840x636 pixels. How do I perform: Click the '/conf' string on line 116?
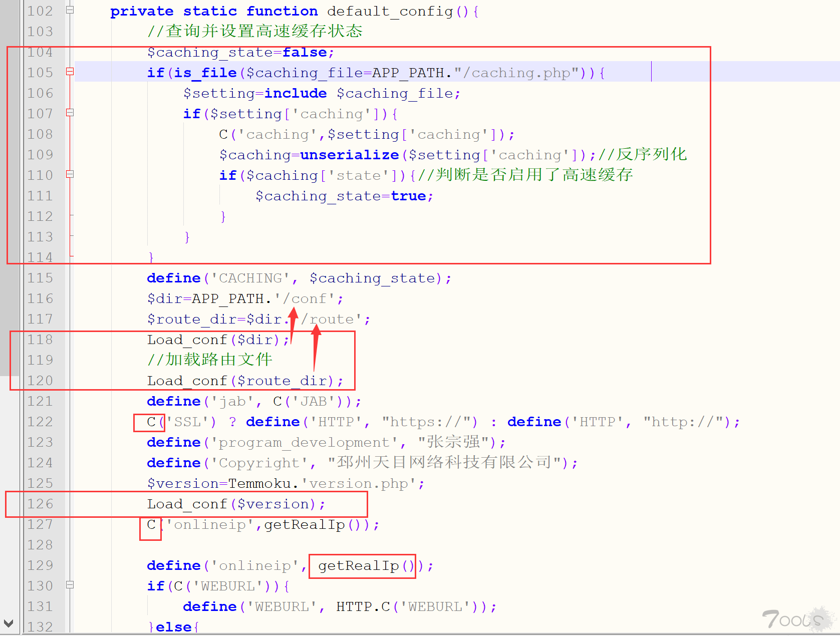point(304,299)
